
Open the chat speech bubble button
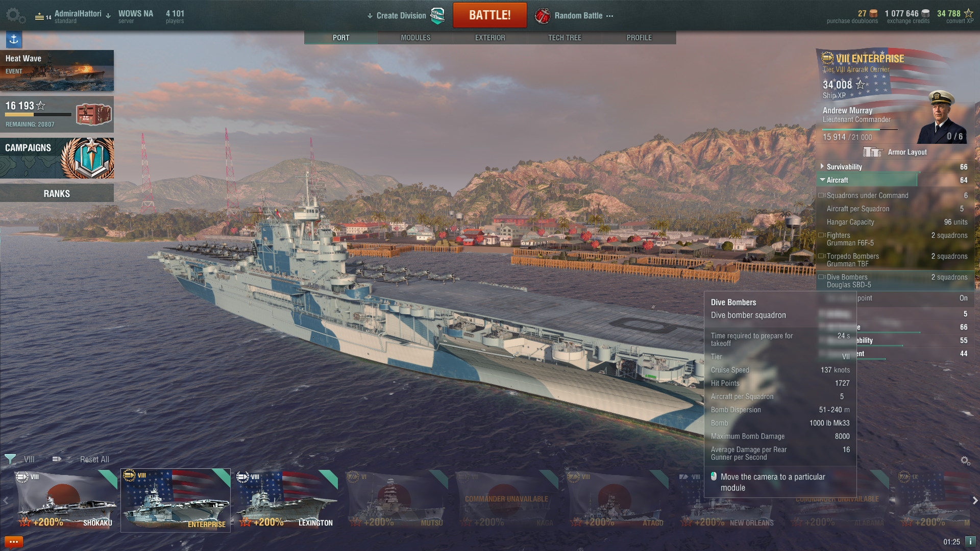point(14,542)
